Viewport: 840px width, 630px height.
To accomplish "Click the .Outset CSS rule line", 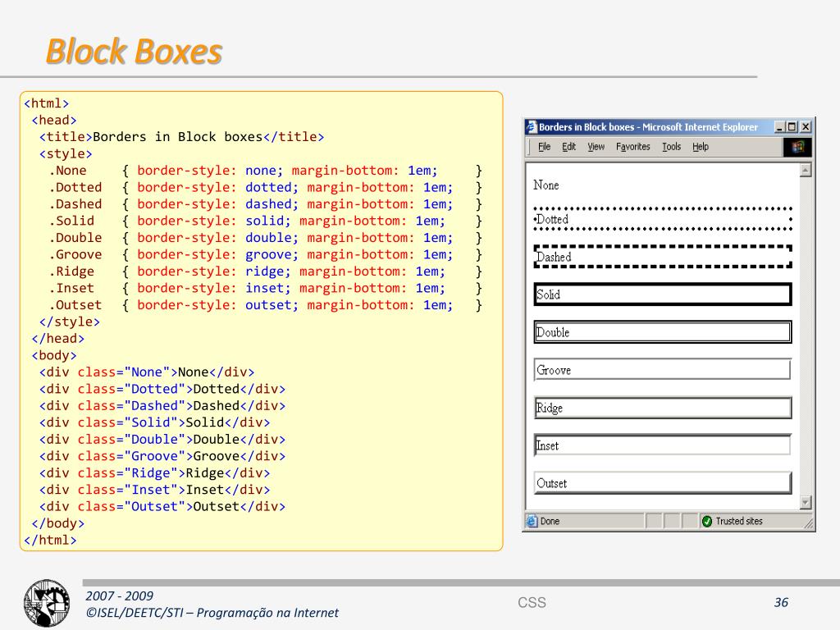I will pos(266,305).
